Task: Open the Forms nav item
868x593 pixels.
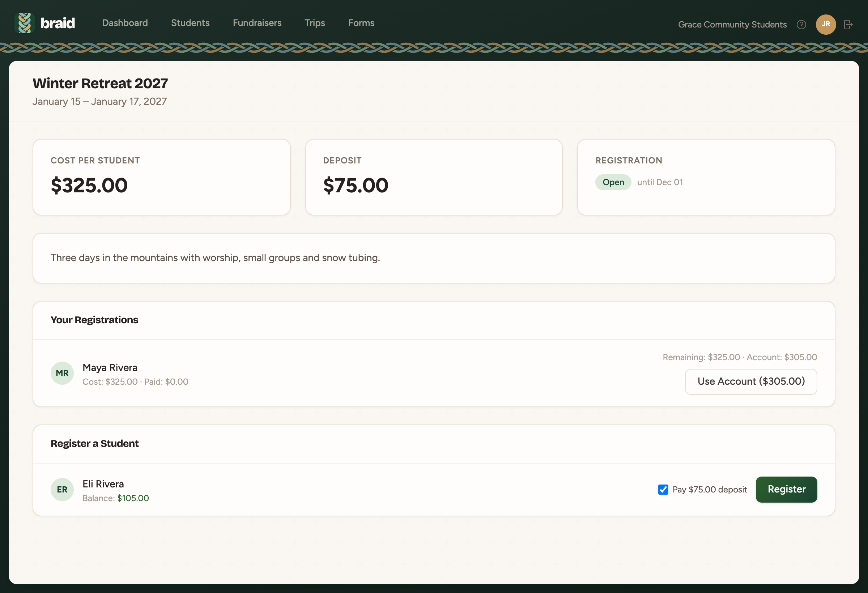Action: (361, 23)
